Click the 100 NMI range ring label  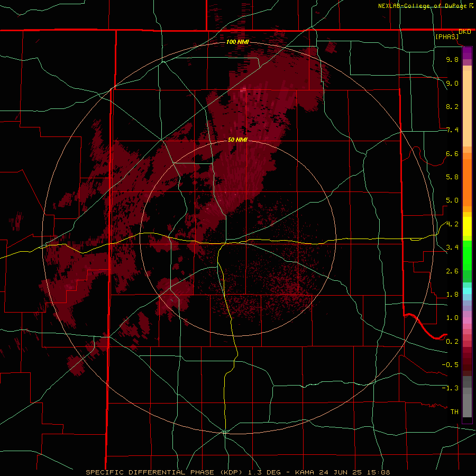pyautogui.click(x=237, y=42)
